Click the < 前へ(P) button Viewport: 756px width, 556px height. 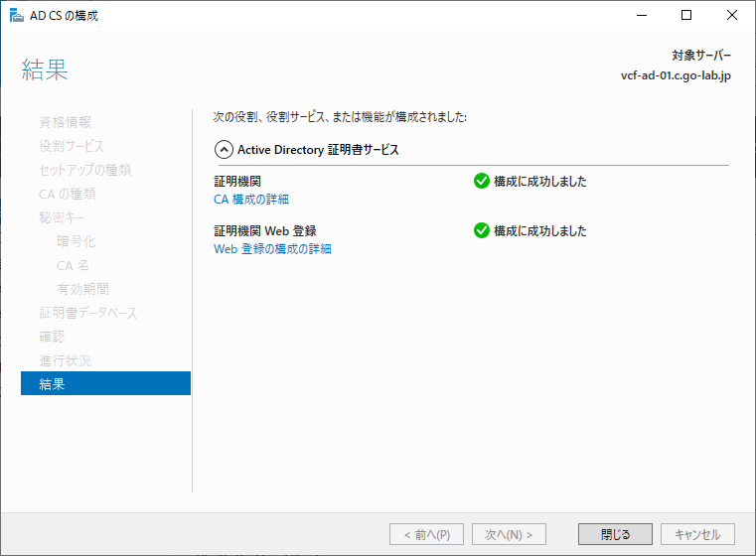(x=427, y=534)
